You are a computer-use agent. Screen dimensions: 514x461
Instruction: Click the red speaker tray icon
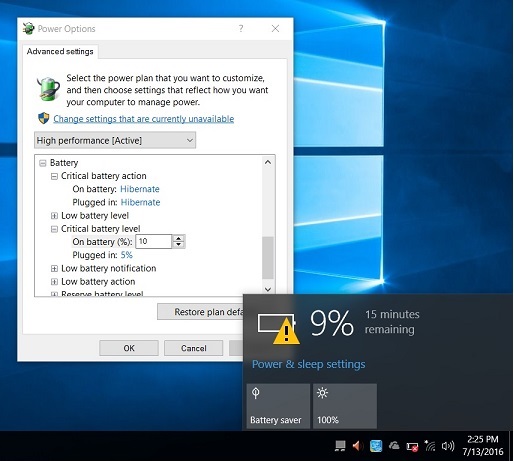coord(358,446)
